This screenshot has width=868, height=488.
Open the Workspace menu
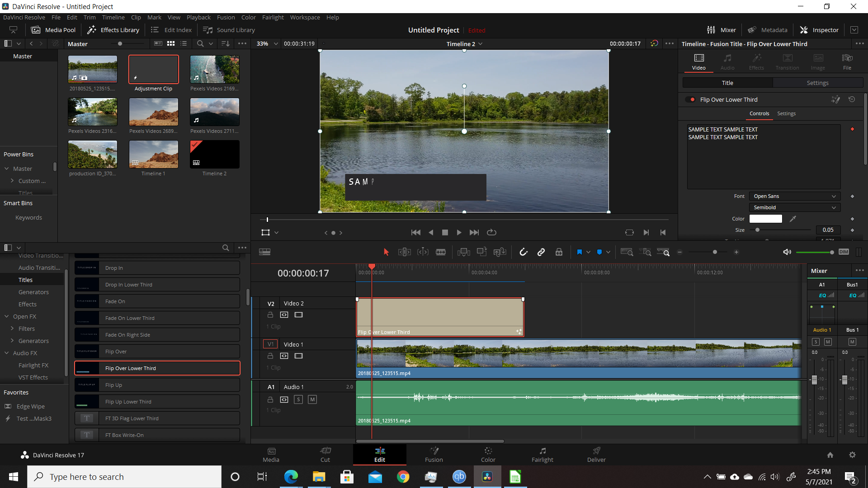[x=305, y=17]
